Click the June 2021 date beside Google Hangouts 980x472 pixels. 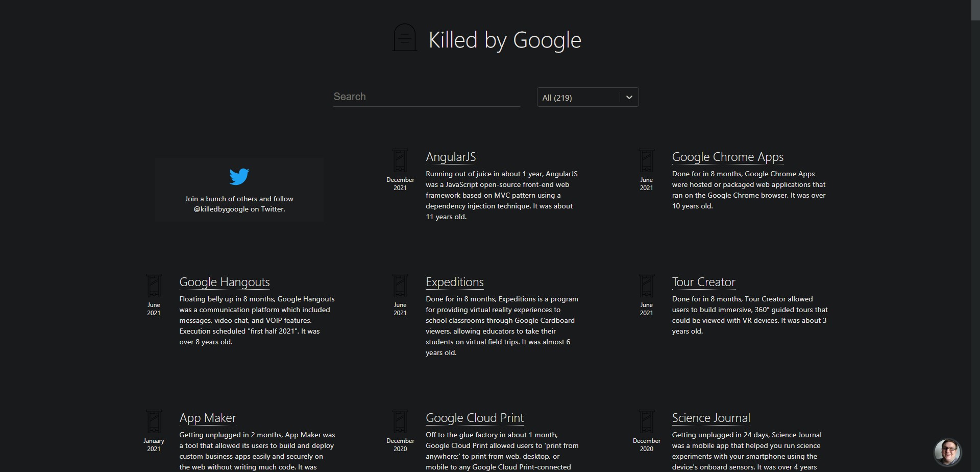coord(154,309)
